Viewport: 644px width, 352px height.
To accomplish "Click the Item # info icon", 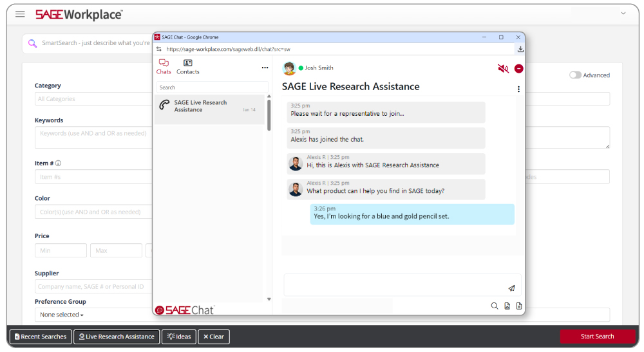I will (x=59, y=163).
